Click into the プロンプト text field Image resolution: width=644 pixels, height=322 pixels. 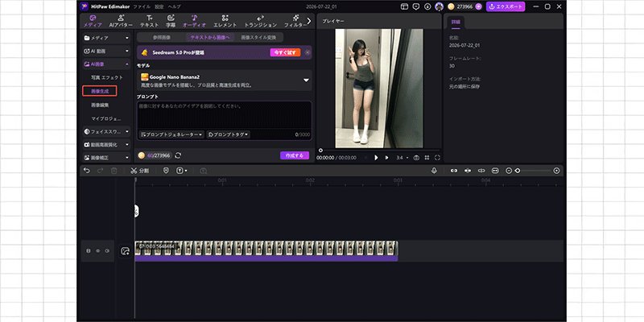pyautogui.click(x=225, y=115)
